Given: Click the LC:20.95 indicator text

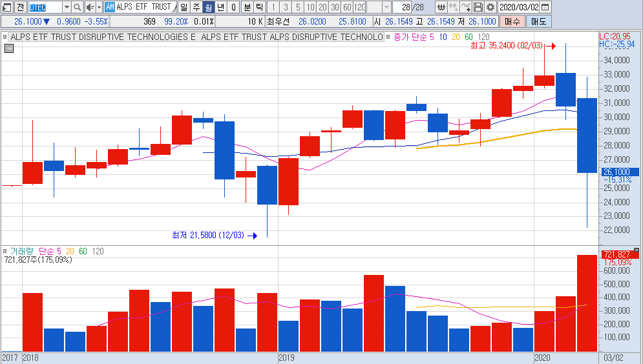Looking at the screenshot, I should (x=615, y=37).
